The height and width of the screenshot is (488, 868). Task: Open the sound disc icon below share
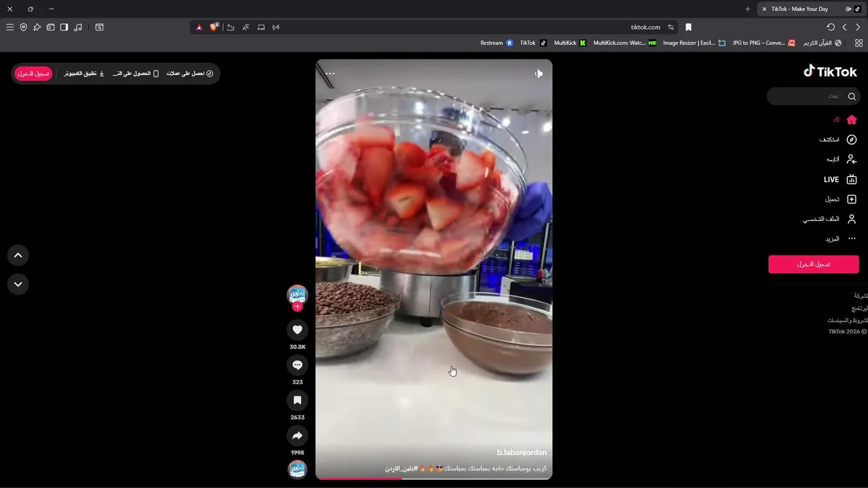pyautogui.click(x=297, y=469)
